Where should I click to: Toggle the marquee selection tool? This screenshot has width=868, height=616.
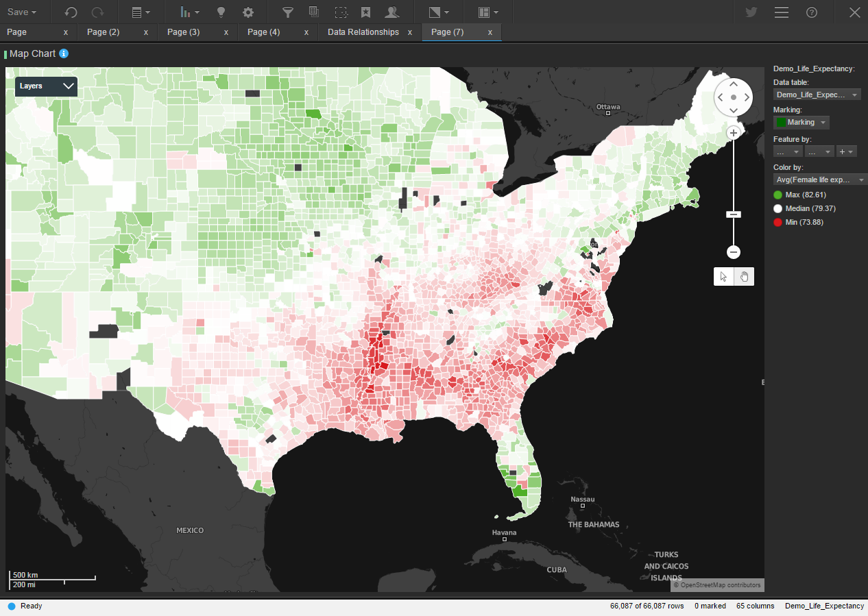(340, 12)
